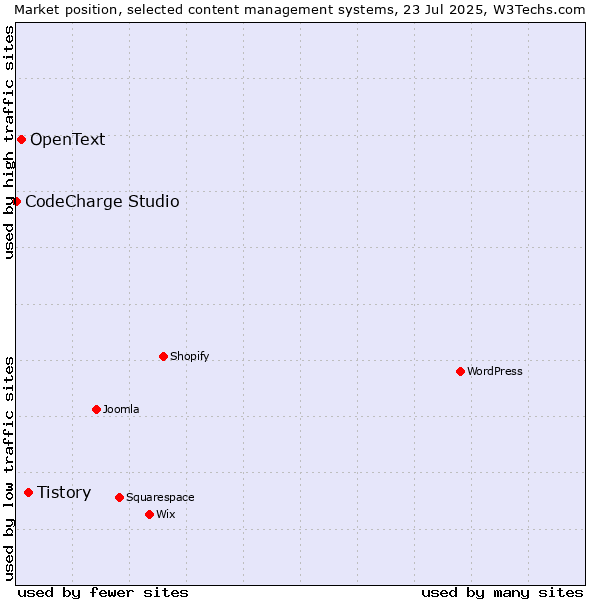The height and width of the screenshot is (600, 600).
Task: Click 'used by many sites' axis label
Action: click(502, 593)
